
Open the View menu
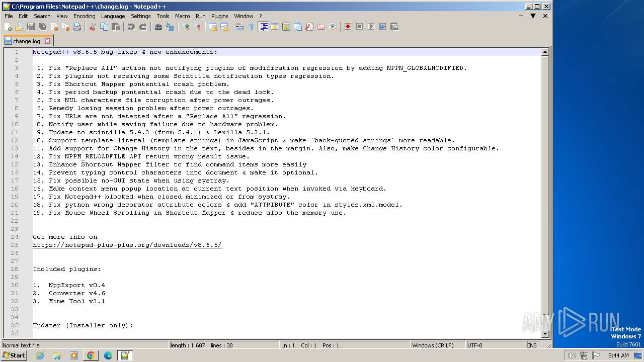point(62,16)
